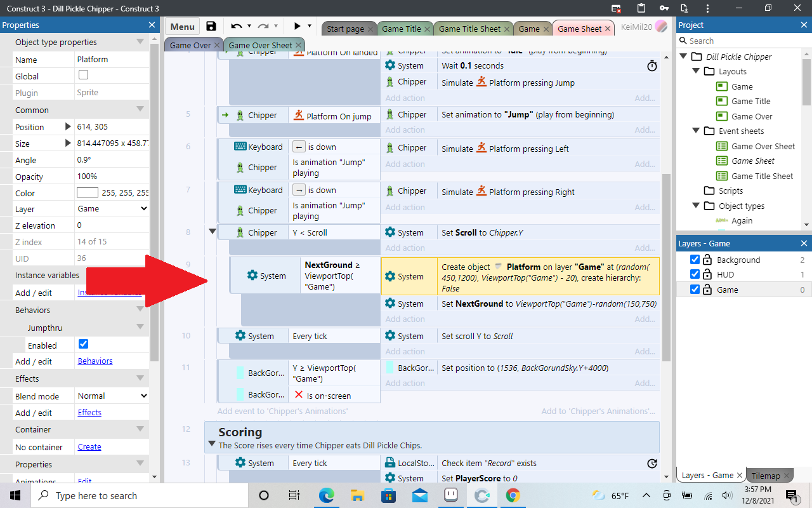This screenshot has height=508, width=812.
Task: Toggle the lock icon on HUD layer
Action: [x=707, y=274]
